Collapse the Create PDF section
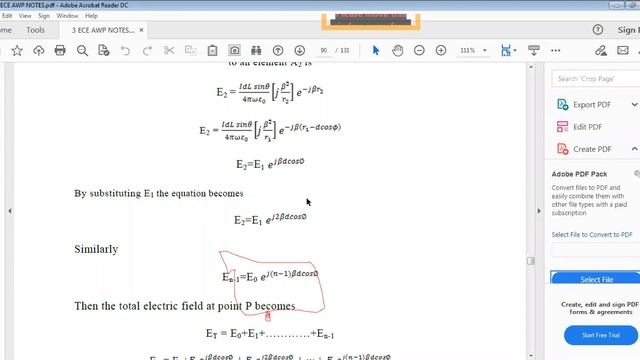Viewport: 640px width, 360px height. [635, 149]
